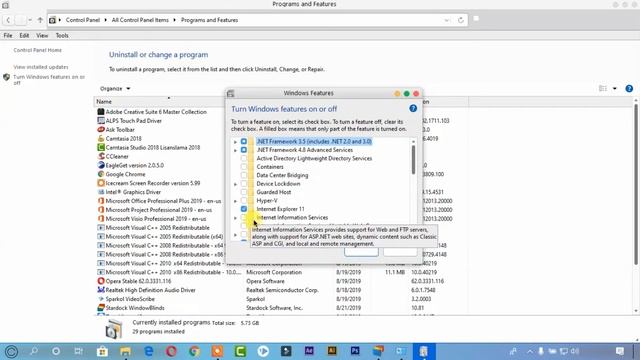Click the Google Chrome icon in program list
The image size is (640, 360).
pyautogui.click(x=101, y=174)
